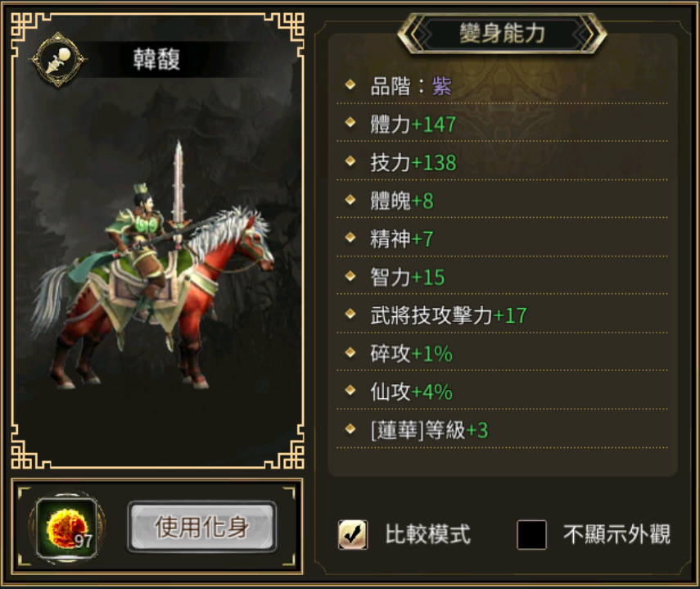This screenshot has height=589, width=700.
Task: Click the purple 紫 rank value
Action: point(441,86)
